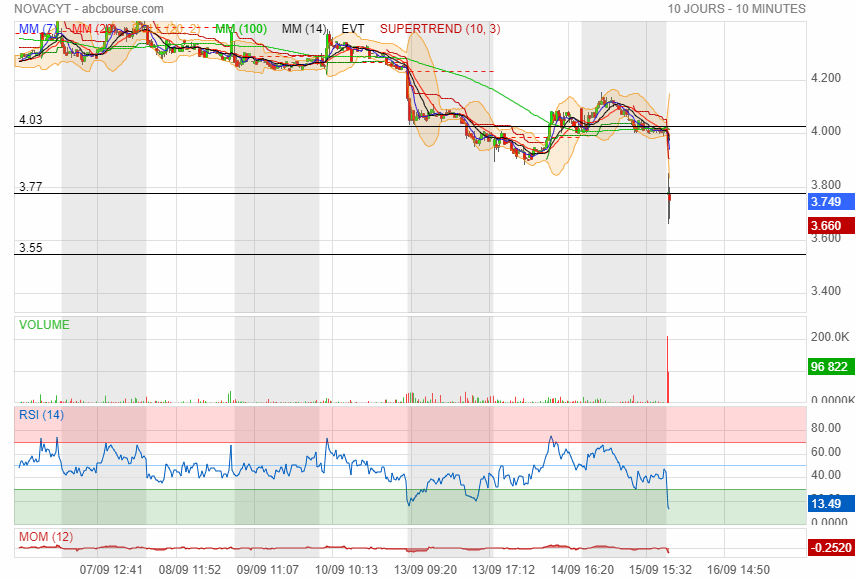Image resolution: width=855 pixels, height=580 pixels.
Task: Click the 80.00 RSI axis label
Action: point(826,428)
